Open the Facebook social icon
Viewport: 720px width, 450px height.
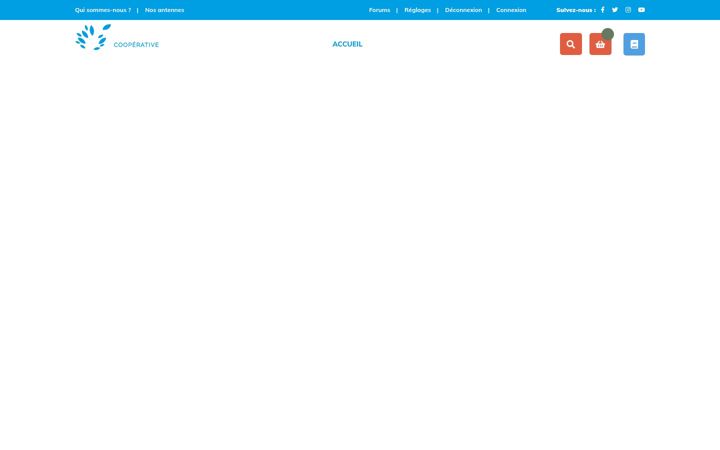pos(602,10)
